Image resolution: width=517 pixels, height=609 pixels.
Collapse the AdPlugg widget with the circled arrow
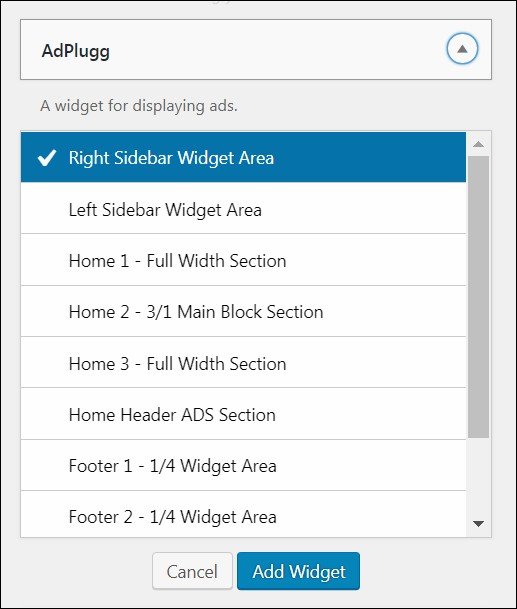(x=462, y=49)
